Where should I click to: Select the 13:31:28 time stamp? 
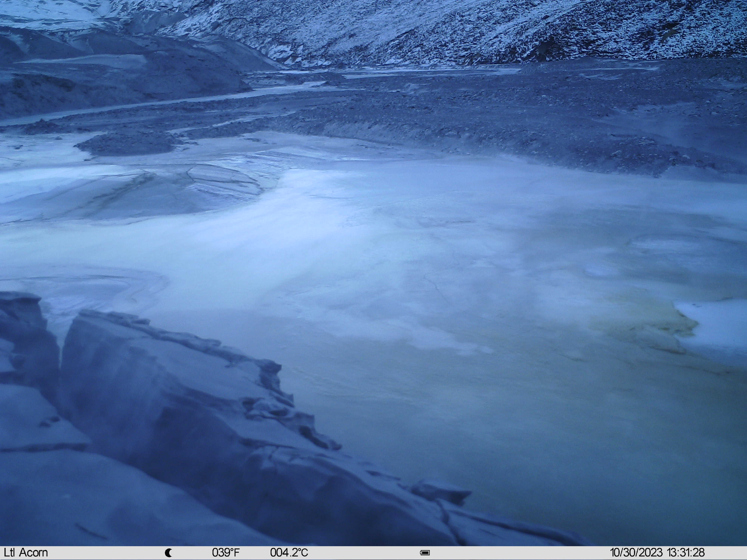pos(686,553)
